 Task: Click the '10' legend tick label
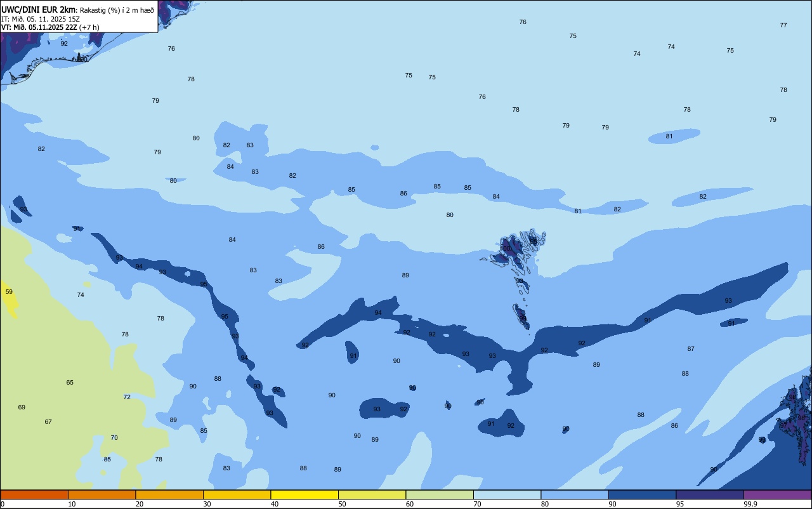(x=72, y=504)
